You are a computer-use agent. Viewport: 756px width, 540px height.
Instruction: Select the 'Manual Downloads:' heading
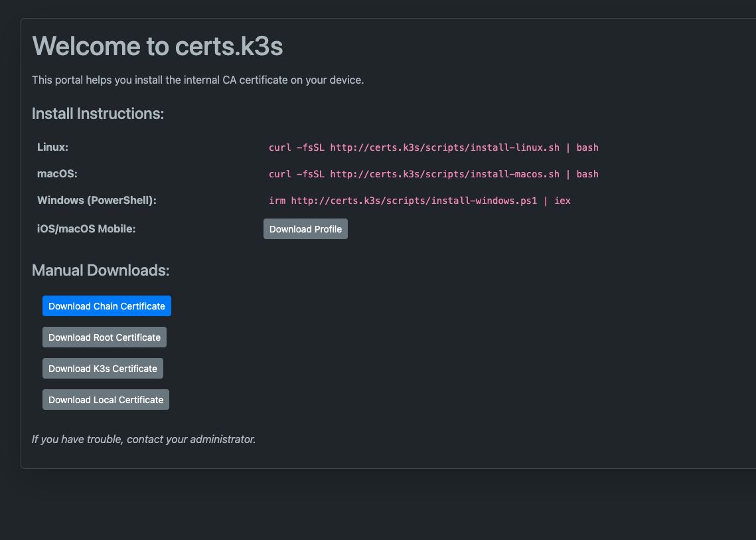(x=101, y=270)
